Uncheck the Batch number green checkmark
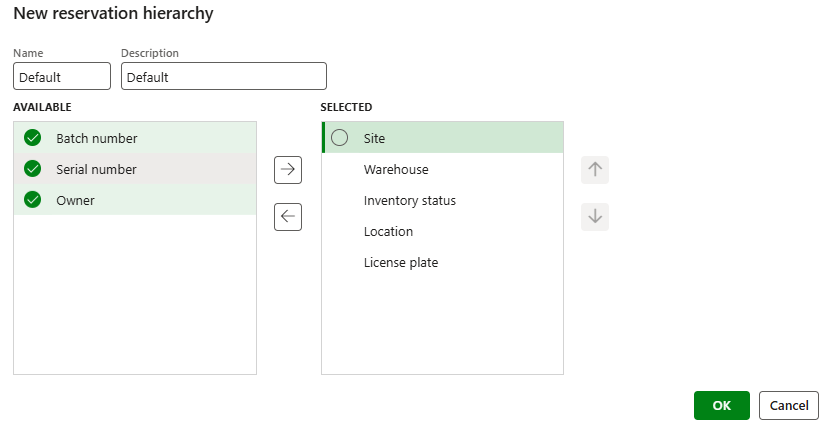The width and height of the screenshot is (830, 447). click(32, 138)
